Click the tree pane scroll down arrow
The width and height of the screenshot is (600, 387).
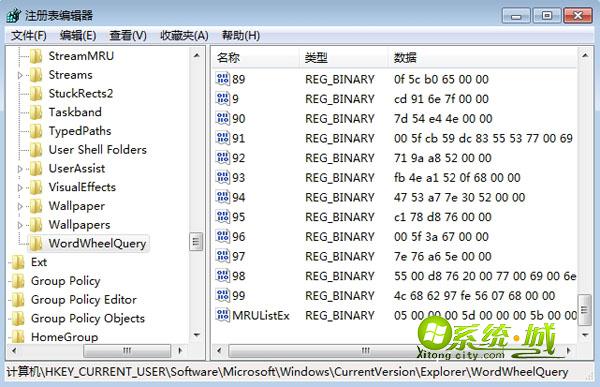coord(196,335)
